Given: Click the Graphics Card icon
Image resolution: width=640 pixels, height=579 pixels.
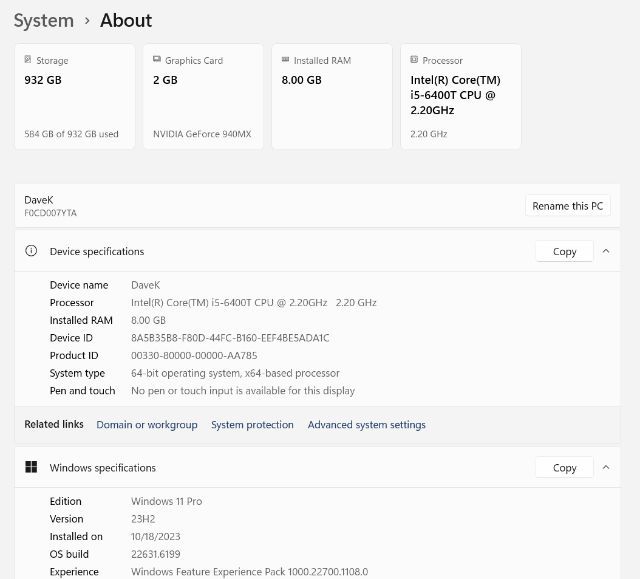Looking at the screenshot, I should [157, 60].
